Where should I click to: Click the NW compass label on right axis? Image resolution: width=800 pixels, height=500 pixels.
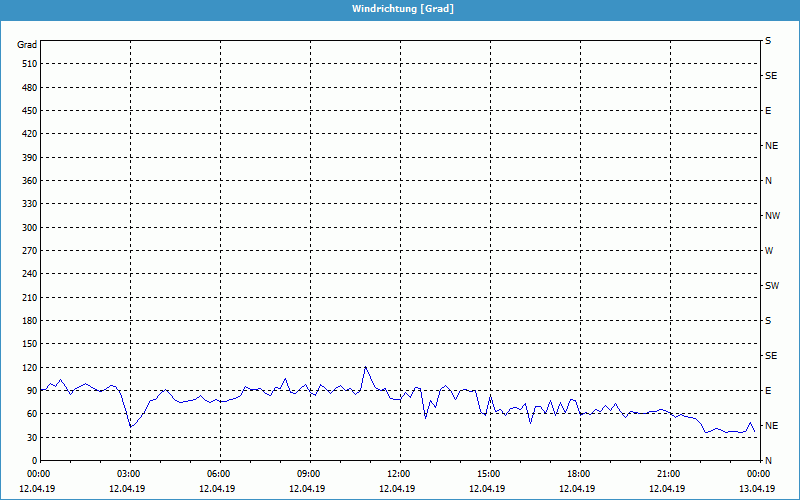point(772,216)
